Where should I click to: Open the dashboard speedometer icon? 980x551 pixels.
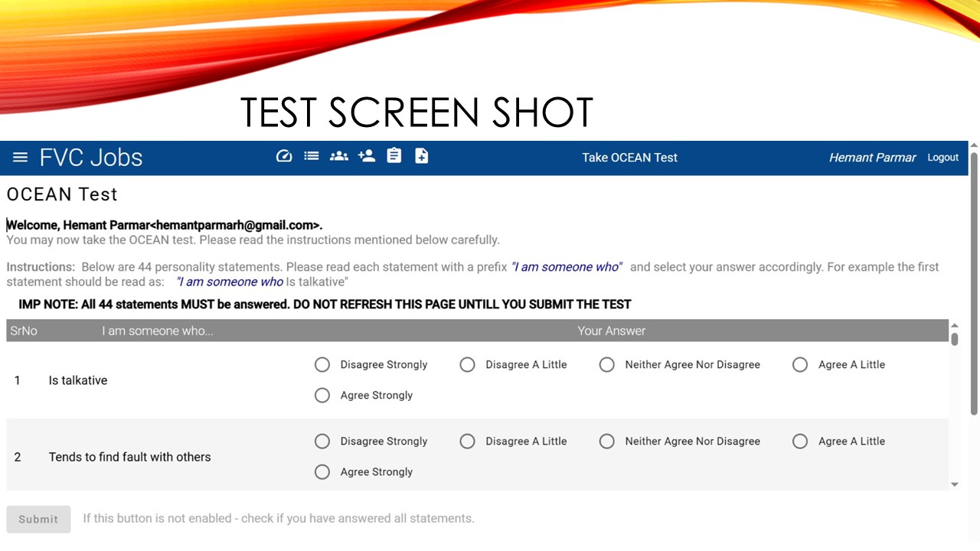pos(284,156)
